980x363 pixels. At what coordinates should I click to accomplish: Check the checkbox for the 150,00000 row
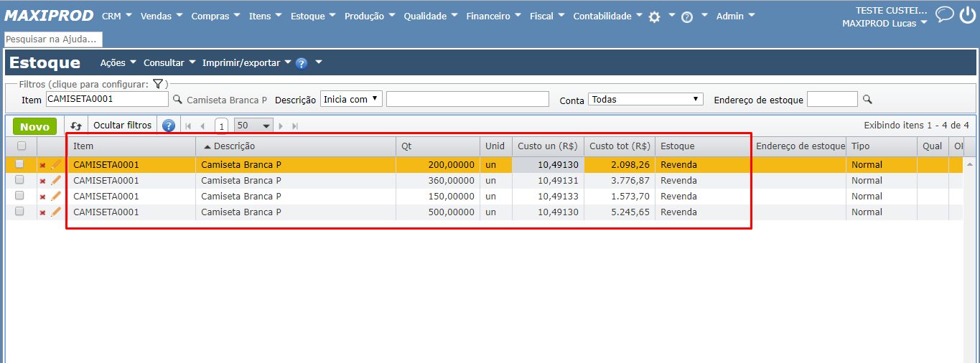click(x=19, y=196)
